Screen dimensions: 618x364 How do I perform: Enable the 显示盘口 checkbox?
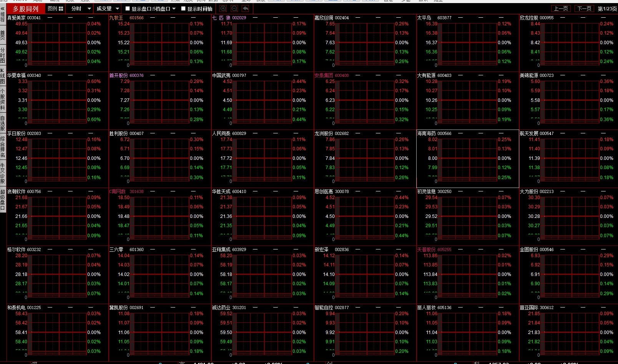(128, 8)
